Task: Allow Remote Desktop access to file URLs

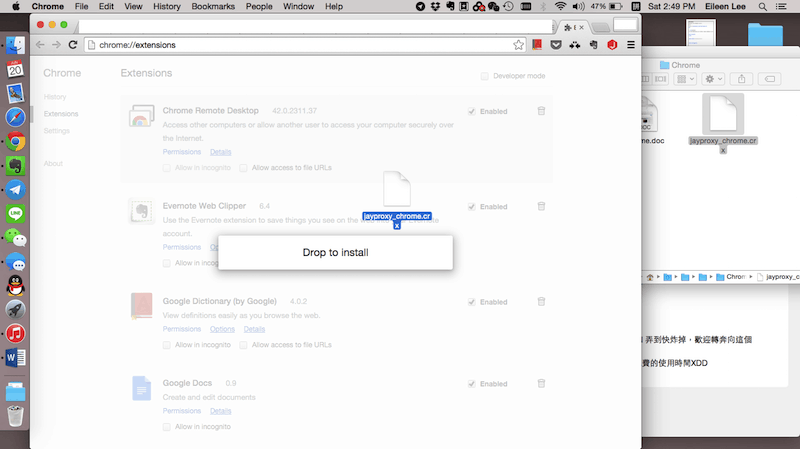Action: pos(243,168)
